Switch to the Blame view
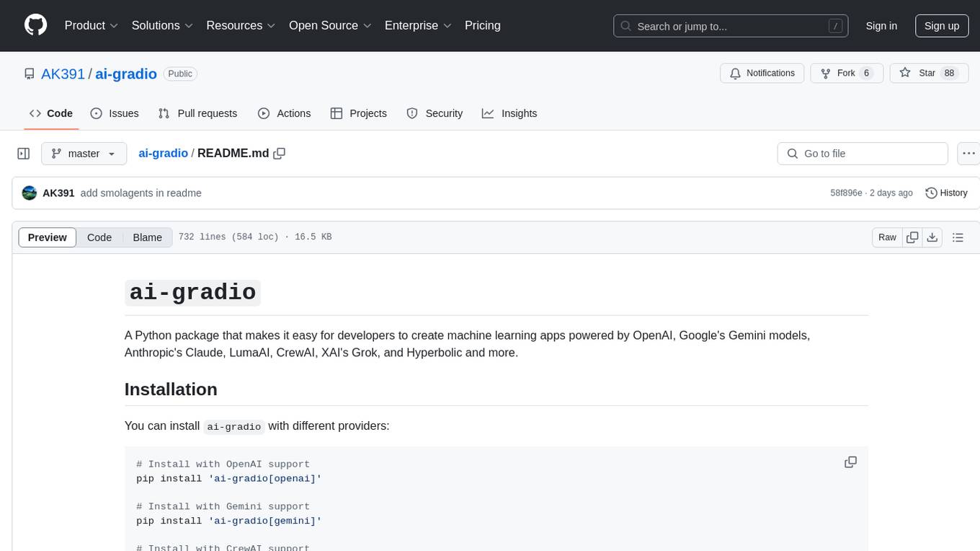Screen dimensions: 980x551 [x=147, y=237]
